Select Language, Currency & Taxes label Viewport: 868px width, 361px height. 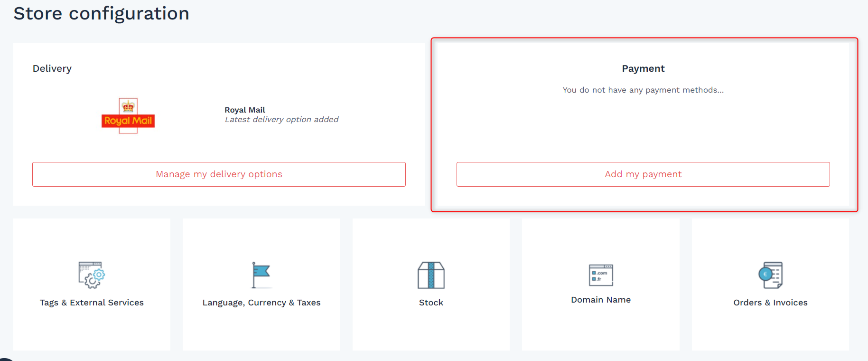pyautogui.click(x=261, y=303)
